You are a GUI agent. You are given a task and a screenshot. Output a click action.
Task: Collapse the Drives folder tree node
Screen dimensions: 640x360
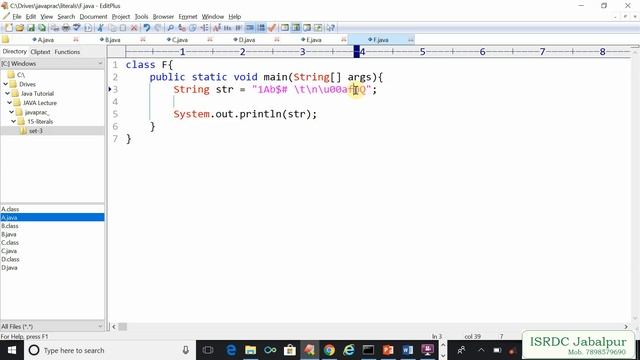pyautogui.click(x=6, y=84)
